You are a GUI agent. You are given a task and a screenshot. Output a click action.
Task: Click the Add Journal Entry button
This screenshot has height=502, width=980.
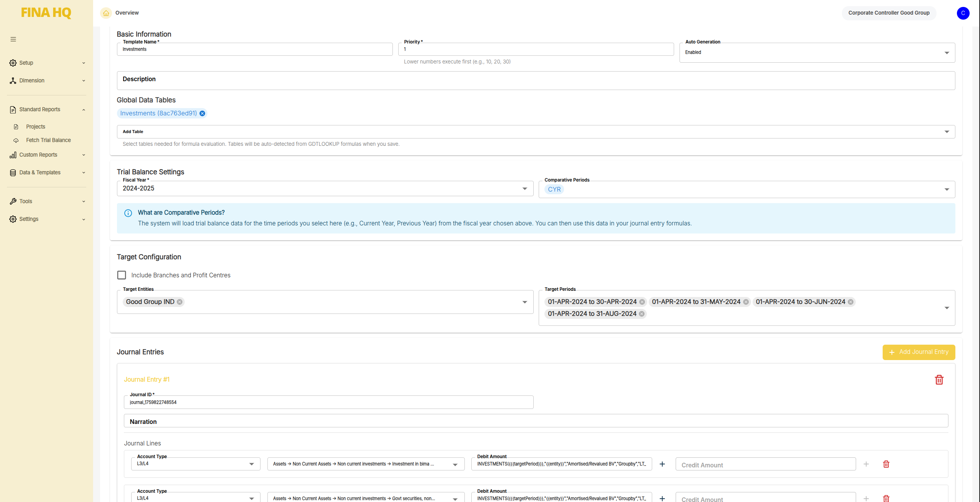click(918, 352)
